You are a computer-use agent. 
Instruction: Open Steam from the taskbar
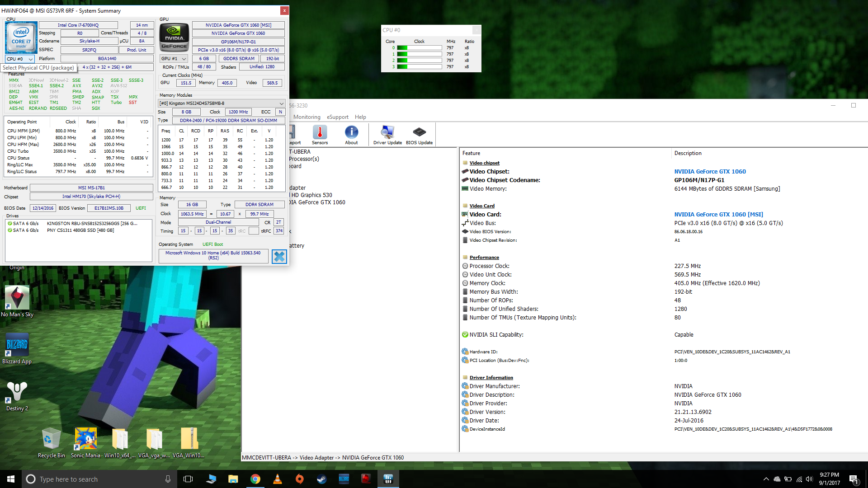(321, 479)
